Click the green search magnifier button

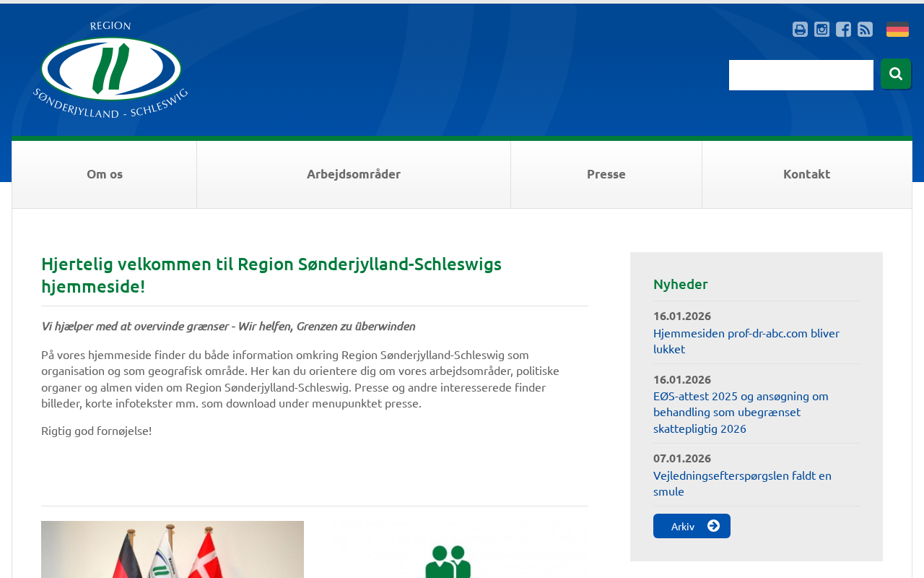896,74
